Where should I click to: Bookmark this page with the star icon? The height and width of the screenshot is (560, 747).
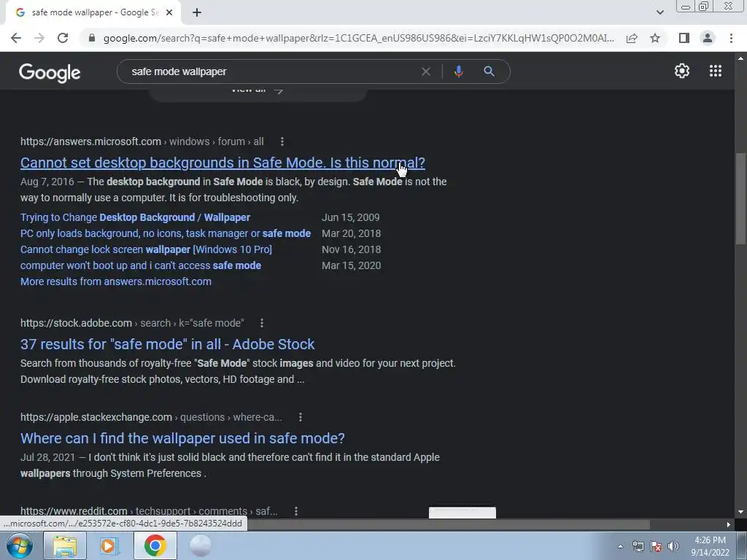tap(655, 38)
